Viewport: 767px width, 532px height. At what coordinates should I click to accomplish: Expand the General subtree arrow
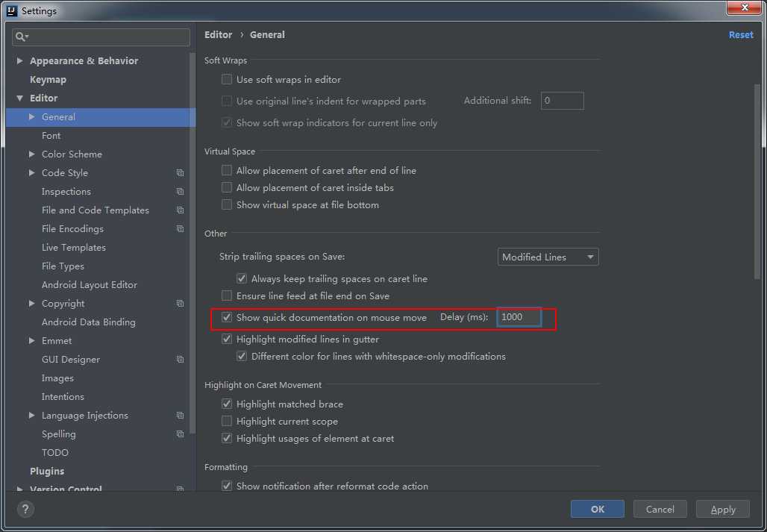(32, 117)
